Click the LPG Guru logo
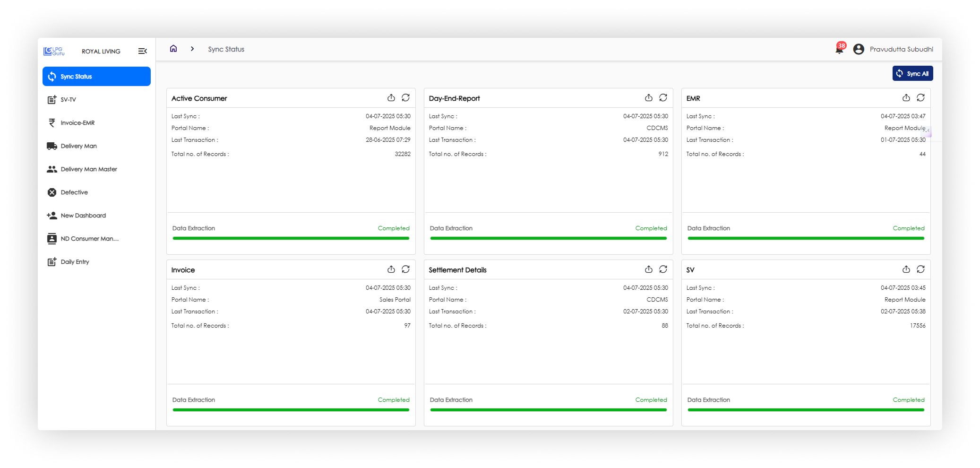980x468 pixels. click(x=54, y=51)
